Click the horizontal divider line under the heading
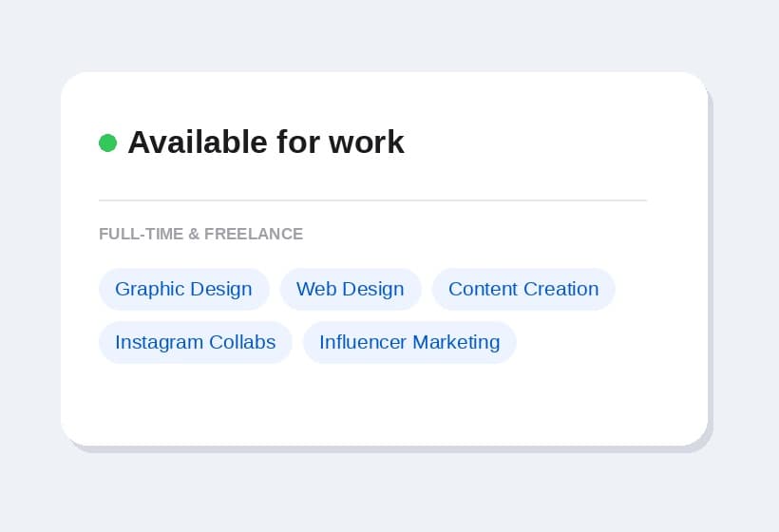The image size is (779, 532). coord(372,200)
